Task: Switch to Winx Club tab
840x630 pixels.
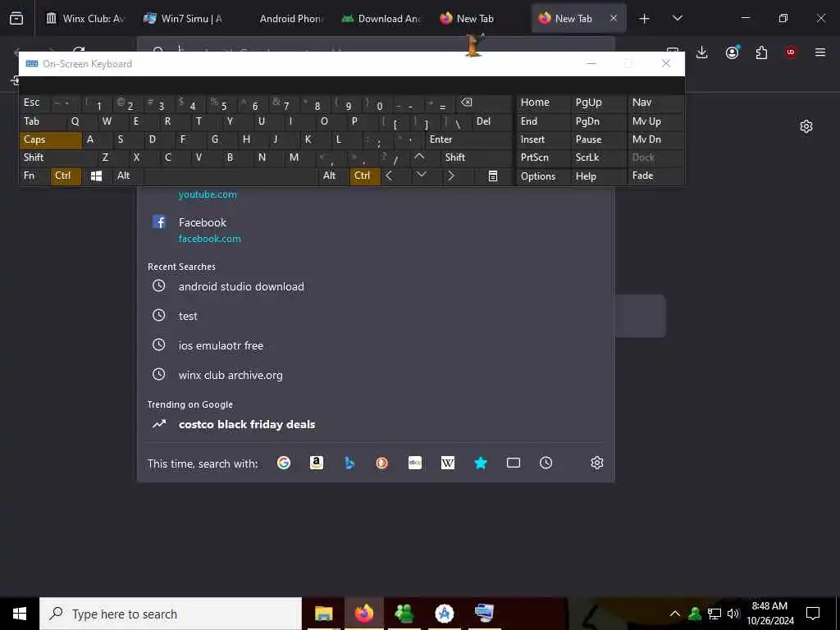Action: [x=85, y=19]
